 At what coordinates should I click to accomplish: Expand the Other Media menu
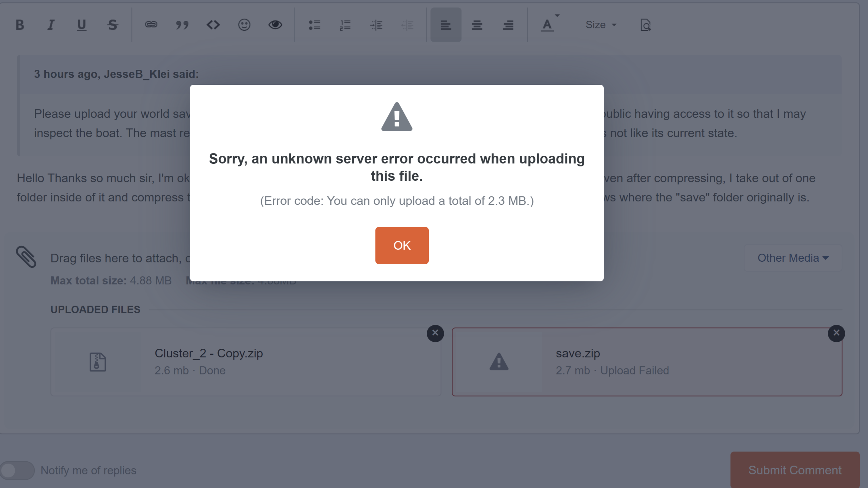793,258
